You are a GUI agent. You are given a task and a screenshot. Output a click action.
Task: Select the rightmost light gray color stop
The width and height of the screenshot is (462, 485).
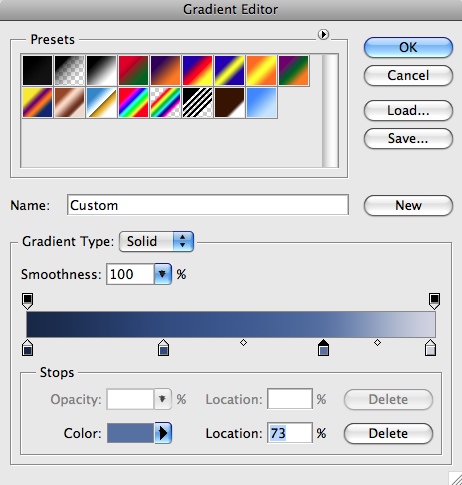click(430, 348)
